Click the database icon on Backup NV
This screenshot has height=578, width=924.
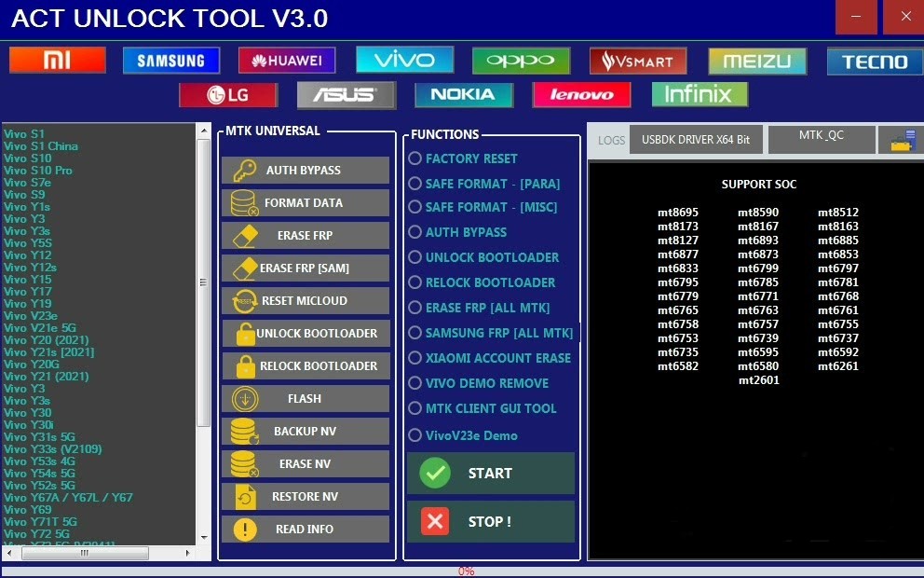coord(245,432)
